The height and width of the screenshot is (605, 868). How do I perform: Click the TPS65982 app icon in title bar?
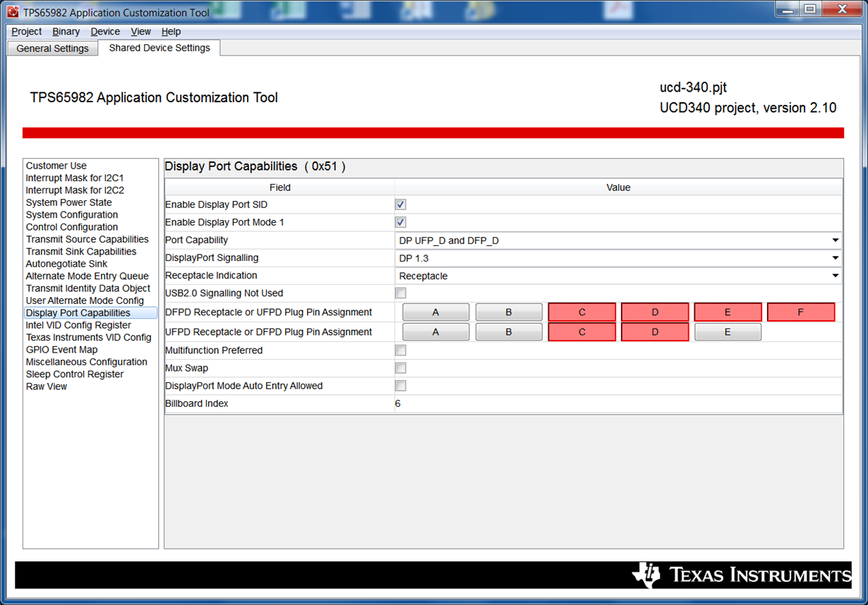click(x=13, y=13)
